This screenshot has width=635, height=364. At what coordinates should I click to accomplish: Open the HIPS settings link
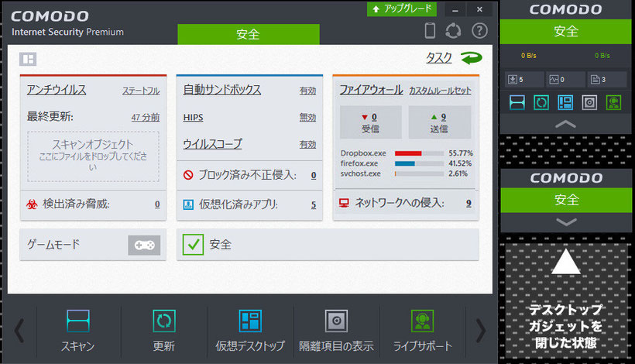pos(193,118)
